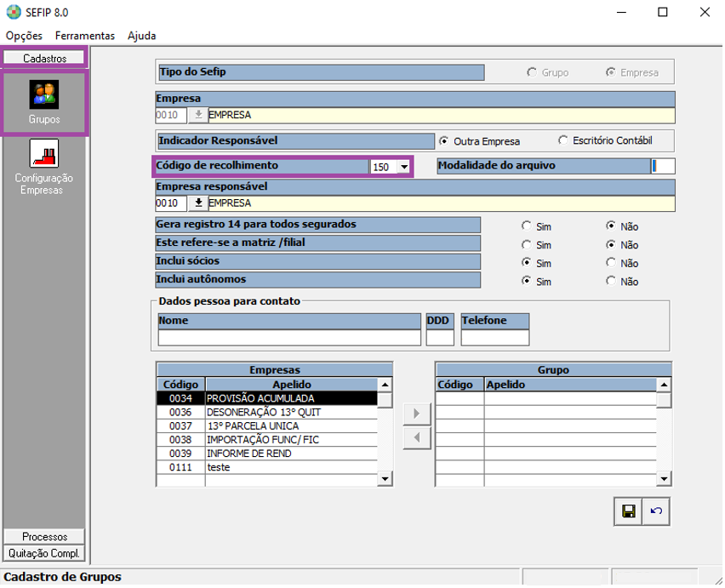Open the Opções menu
The height and width of the screenshot is (588, 725).
(24, 36)
